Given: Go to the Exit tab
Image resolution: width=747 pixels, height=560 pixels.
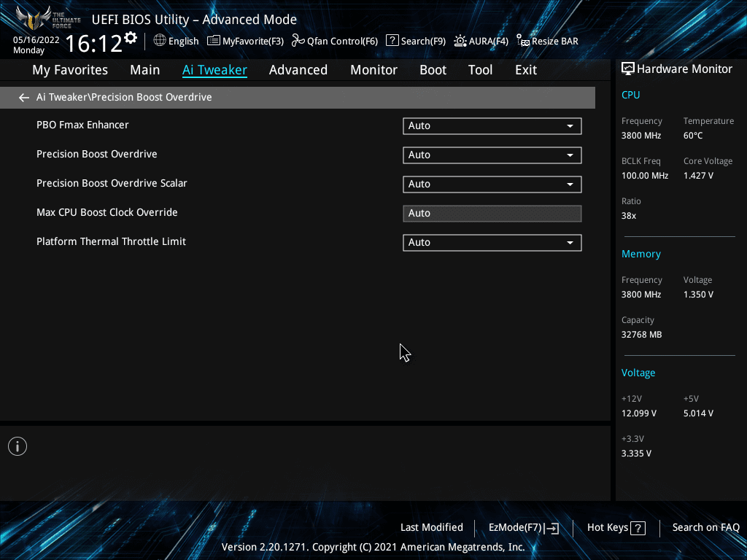Looking at the screenshot, I should (526, 70).
